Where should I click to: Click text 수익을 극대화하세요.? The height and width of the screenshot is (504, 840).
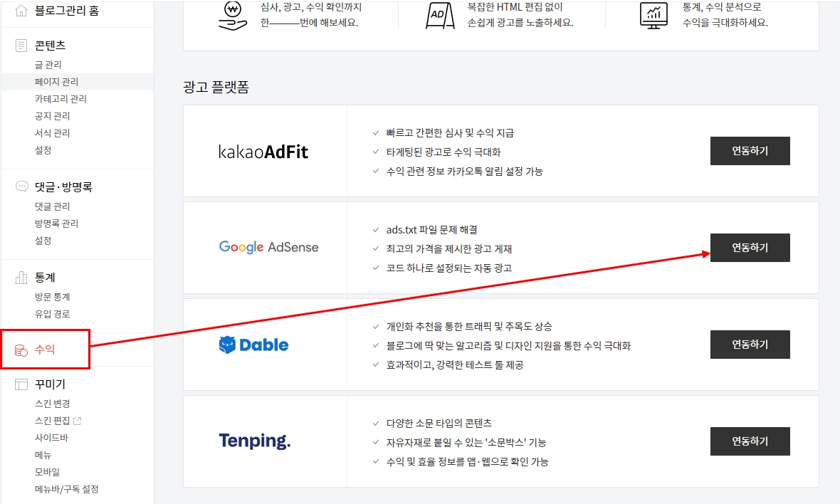click(725, 23)
